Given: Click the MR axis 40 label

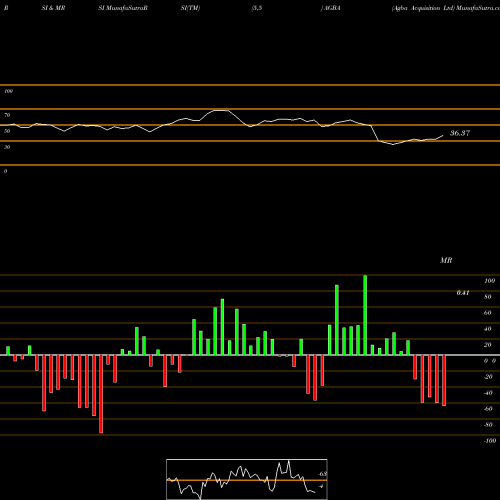Looking at the screenshot, I should [488, 329].
